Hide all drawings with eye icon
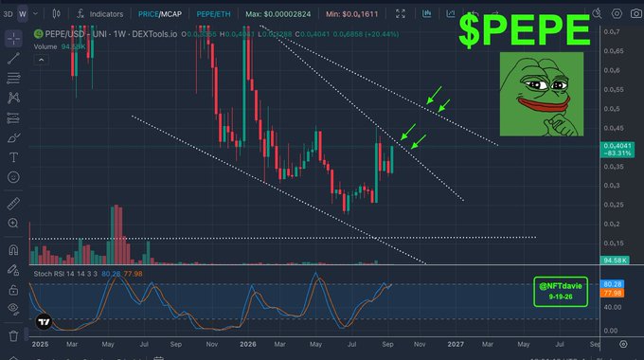This screenshot has height=360, width=644. (x=13, y=309)
